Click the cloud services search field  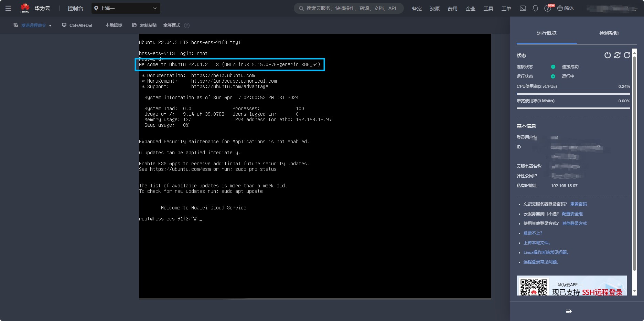(348, 8)
